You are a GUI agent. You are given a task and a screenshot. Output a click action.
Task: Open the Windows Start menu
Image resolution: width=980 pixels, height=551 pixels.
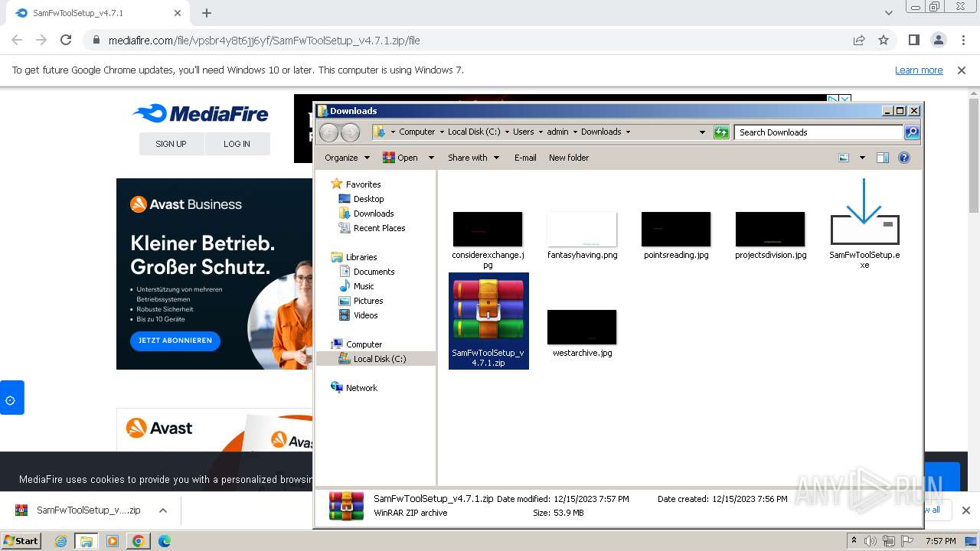pos(21,541)
